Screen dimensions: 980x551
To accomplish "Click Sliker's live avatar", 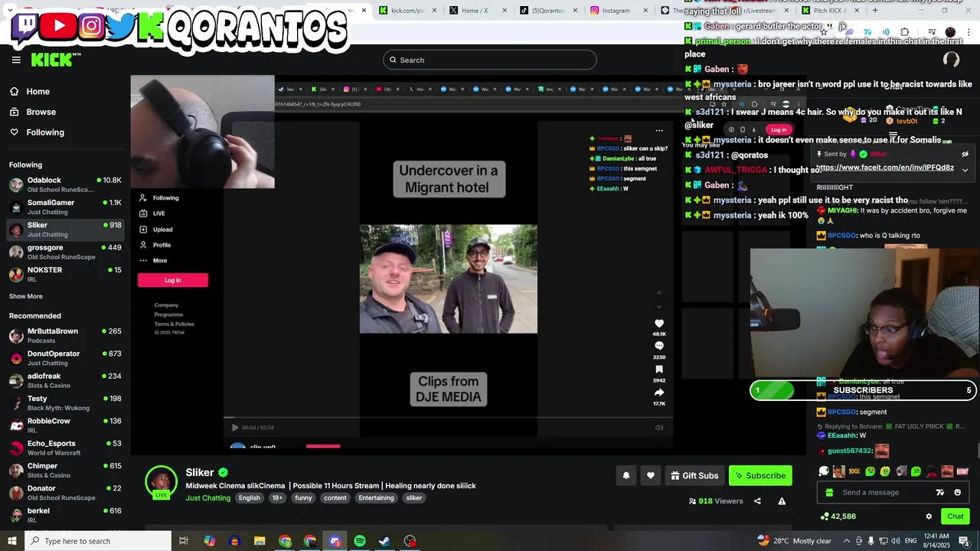I will coord(161,482).
